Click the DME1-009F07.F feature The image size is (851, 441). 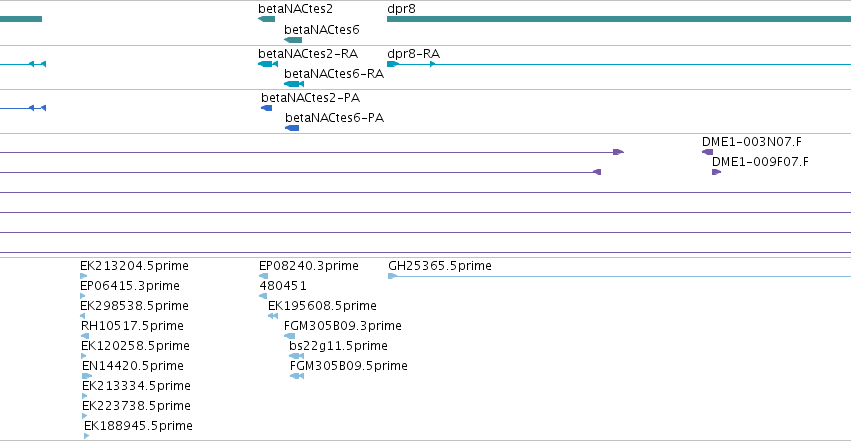716,172
